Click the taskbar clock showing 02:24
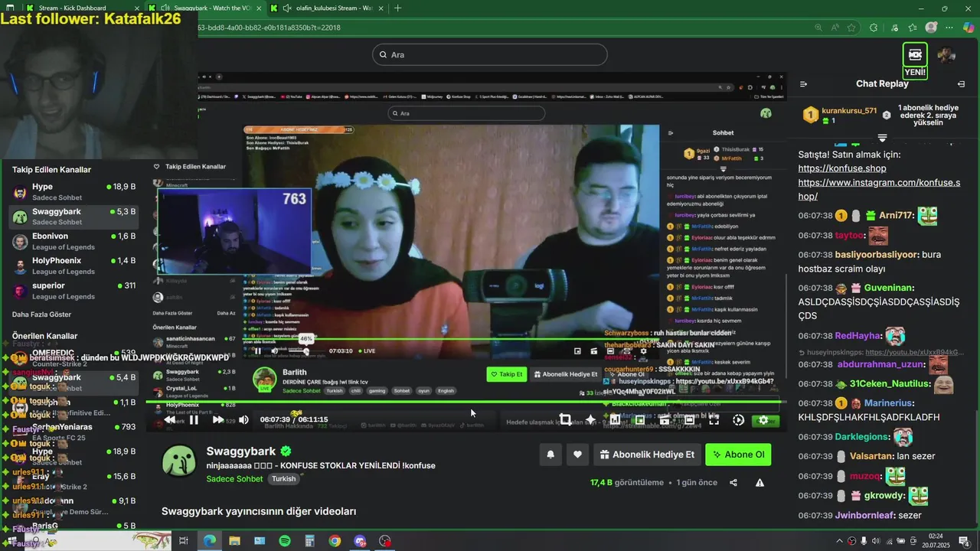Screen dimensions: 980x551 click(x=936, y=541)
